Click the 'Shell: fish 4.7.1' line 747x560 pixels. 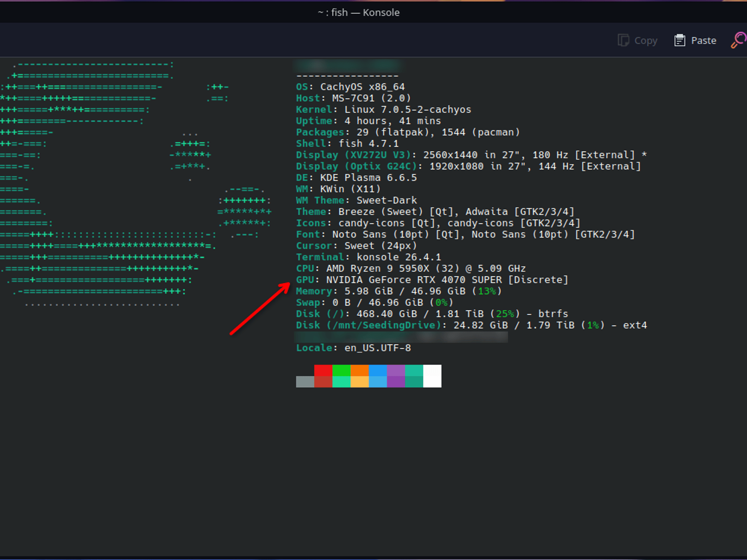click(347, 143)
